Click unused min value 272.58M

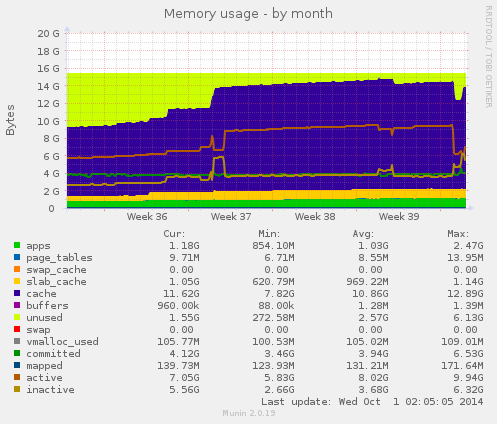point(273,318)
